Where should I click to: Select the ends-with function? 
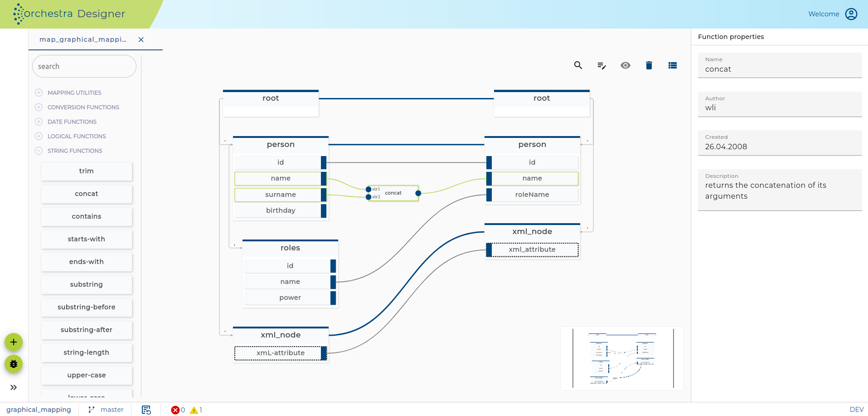click(x=87, y=262)
